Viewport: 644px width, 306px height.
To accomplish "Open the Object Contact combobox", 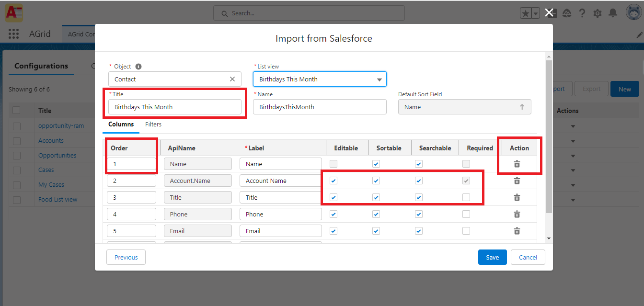I will (x=174, y=79).
